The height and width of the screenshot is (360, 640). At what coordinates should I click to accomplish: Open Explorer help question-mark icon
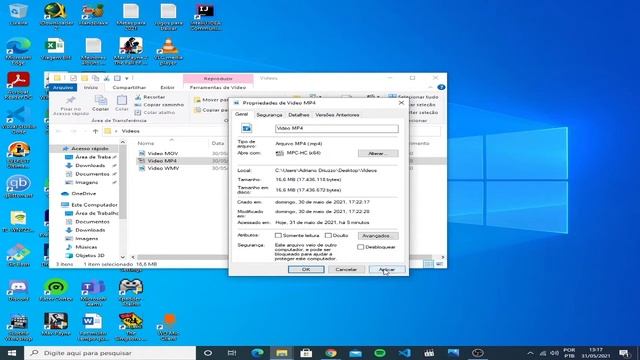click(441, 87)
